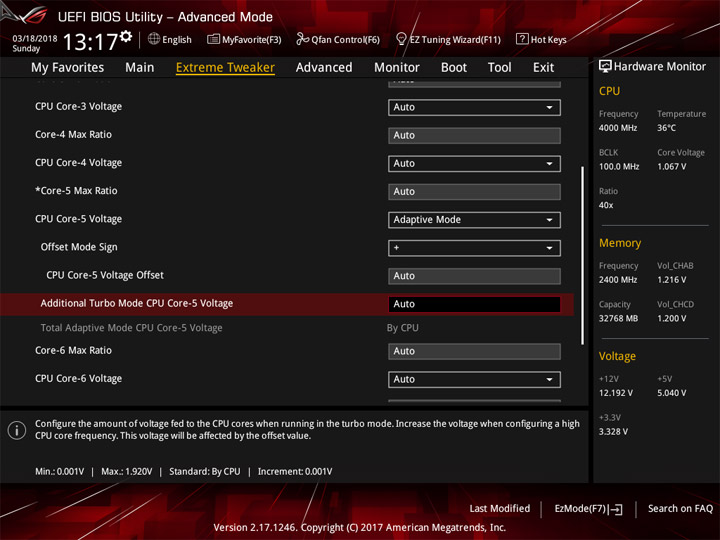Image resolution: width=720 pixels, height=540 pixels.
Task: Click the EzMode(F7) button
Action: pos(588,509)
